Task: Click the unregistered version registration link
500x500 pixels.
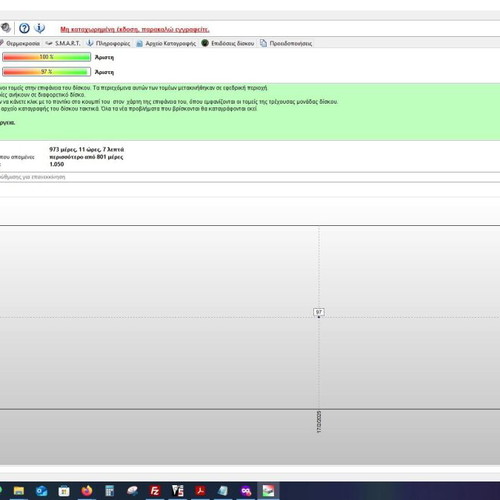Action: tap(135, 30)
